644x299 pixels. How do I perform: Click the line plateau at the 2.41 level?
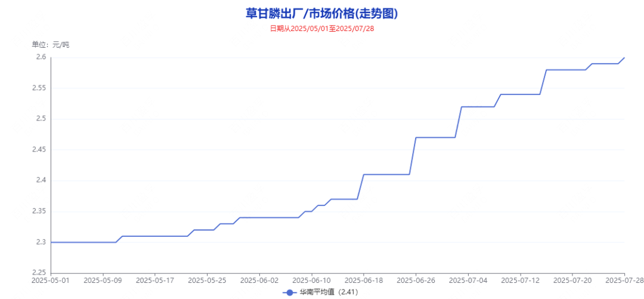click(x=386, y=174)
